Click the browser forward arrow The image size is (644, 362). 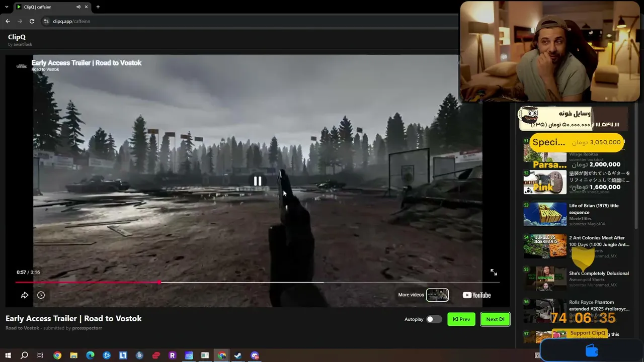(x=20, y=21)
